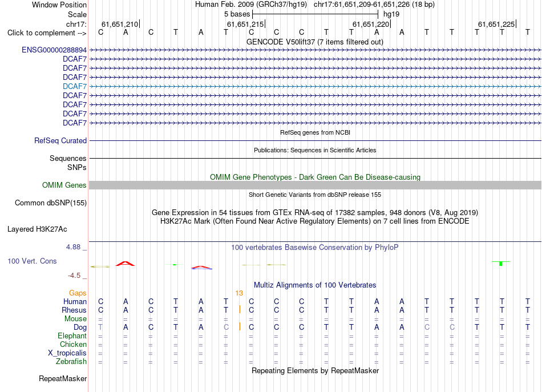Click the bright green PhyloP bar
542x392 pixels.
501,264
